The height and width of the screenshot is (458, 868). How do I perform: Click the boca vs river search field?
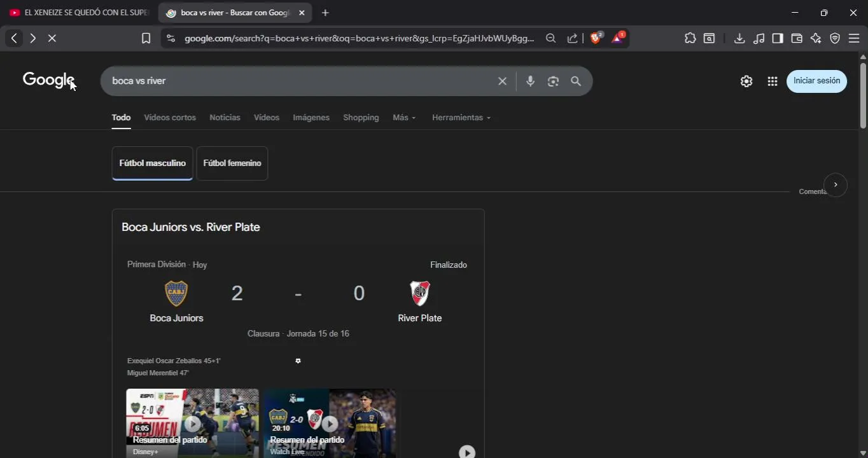(x=299, y=81)
